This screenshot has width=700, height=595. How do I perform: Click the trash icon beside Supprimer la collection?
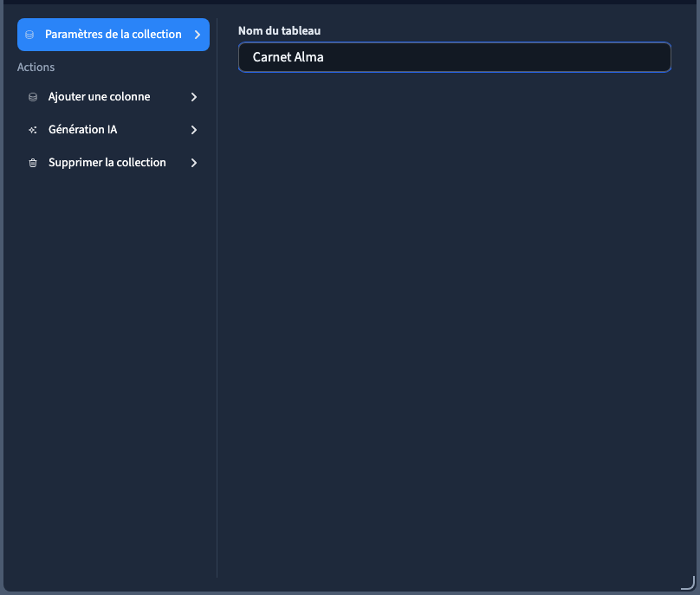click(x=33, y=163)
